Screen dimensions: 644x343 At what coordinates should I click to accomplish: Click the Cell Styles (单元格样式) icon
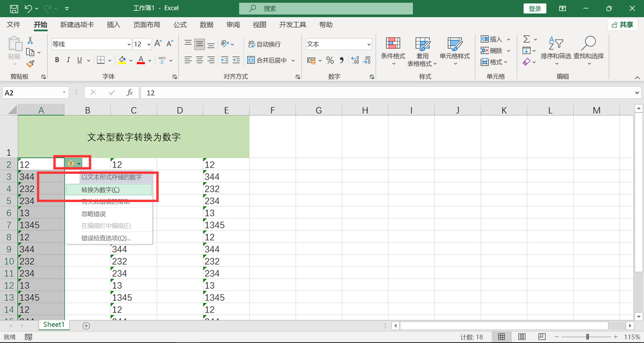point(455,45)
